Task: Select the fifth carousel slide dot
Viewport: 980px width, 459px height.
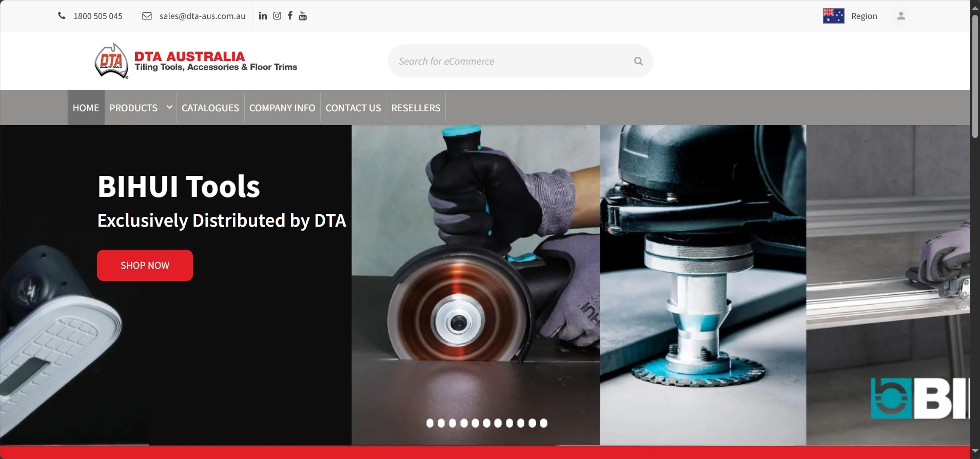Action: tap(475, 423)
